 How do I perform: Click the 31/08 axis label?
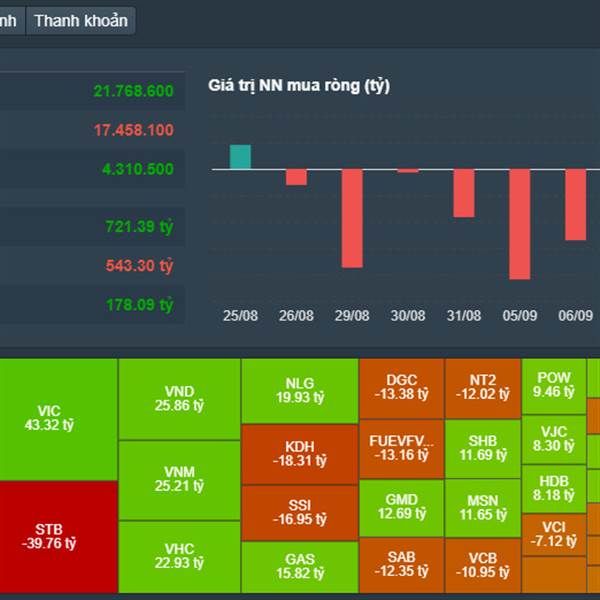pyautogui.click(x=464, y=316)
